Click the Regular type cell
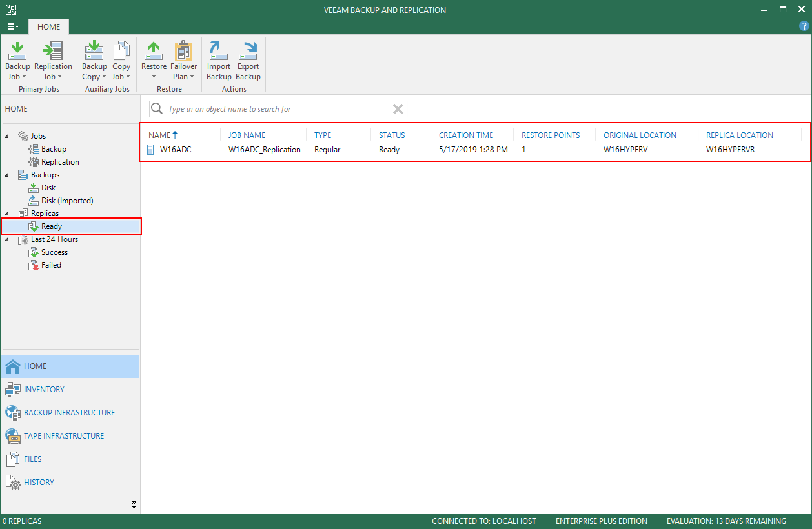The width and height of the screenshot is (812, 529). (327, 150)
